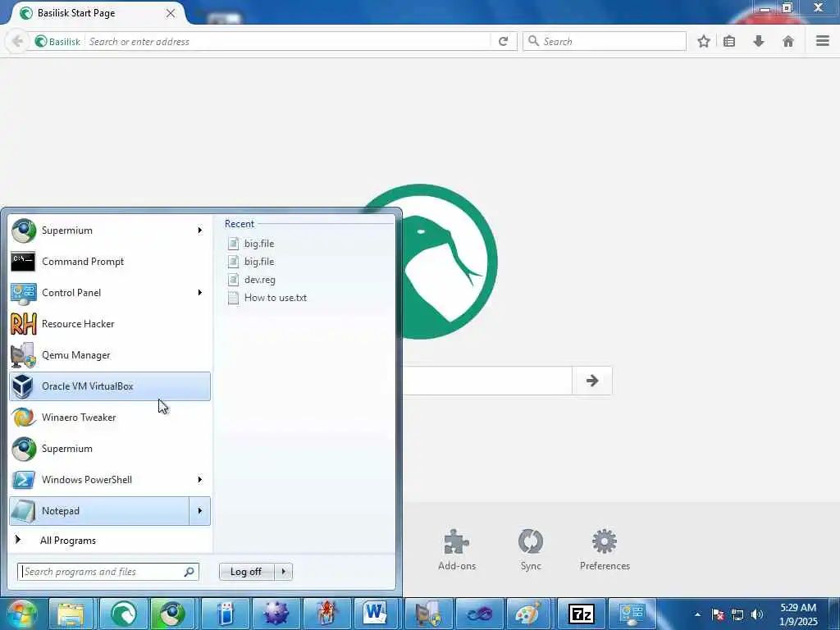The image size is (840, 630).
Task: Open Control Panel taskbar icon
Action: point(632,614)
